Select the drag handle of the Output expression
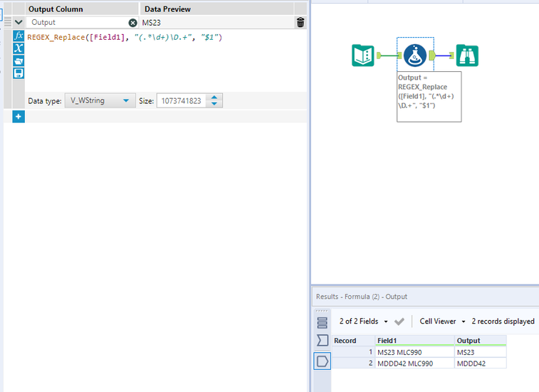The width and height of the screenshot is (539, 392). (8, 22)
